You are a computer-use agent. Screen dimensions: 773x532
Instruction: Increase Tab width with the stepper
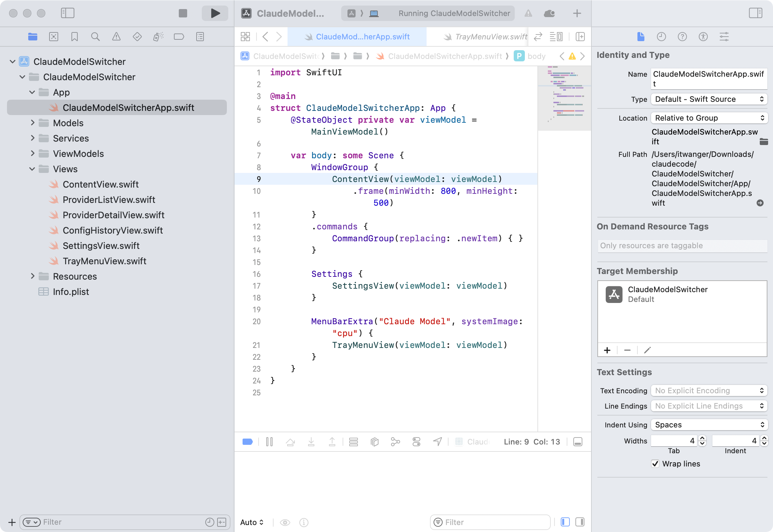click(702, 438)
